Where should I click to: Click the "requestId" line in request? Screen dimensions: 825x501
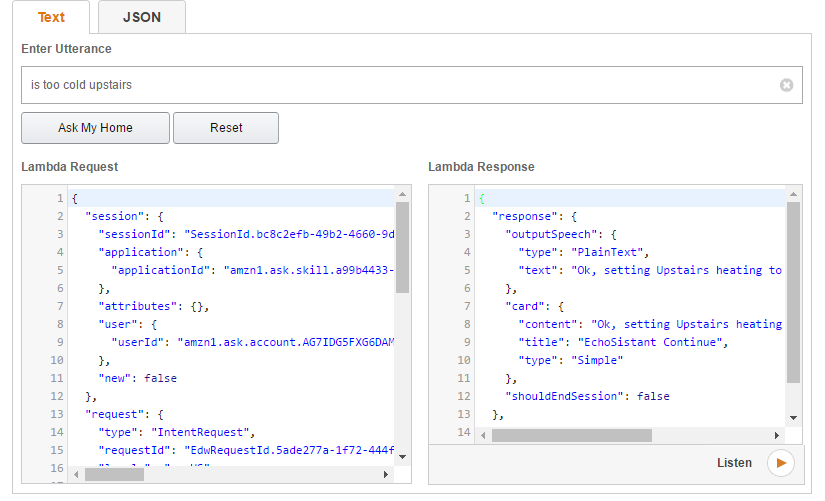coord(246,450)
